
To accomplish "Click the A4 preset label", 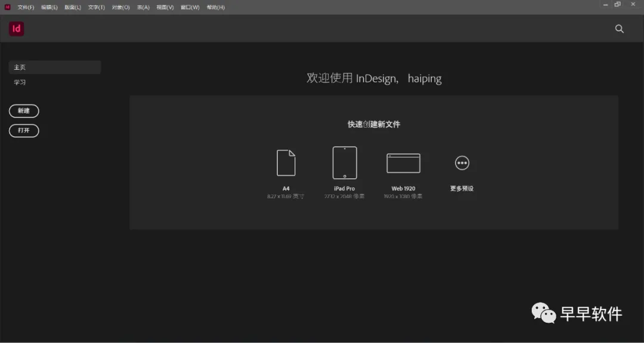I will pos(286,189).
